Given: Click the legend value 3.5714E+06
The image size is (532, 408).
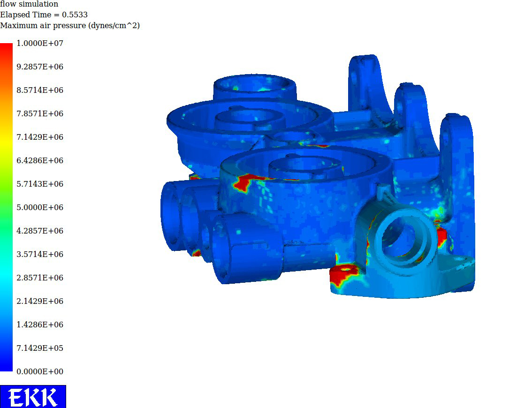Looking at the screenshot, I should click(40, 254).
